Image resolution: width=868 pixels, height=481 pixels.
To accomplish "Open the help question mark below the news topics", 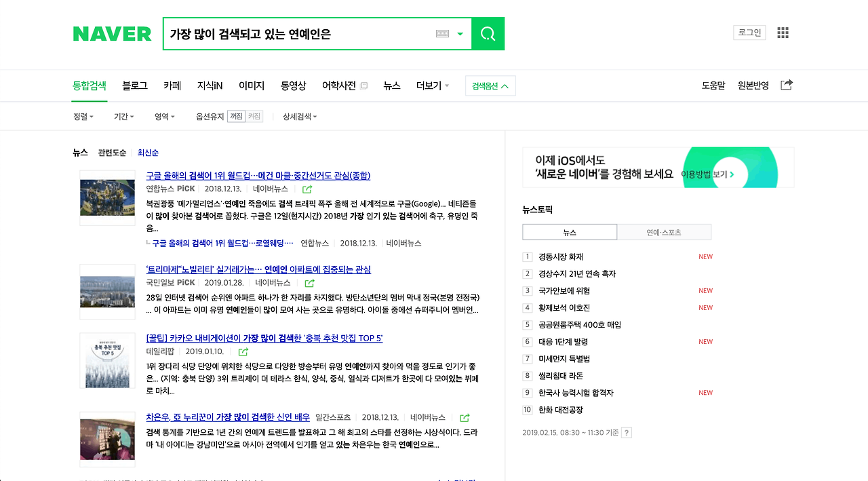I will (627, 432).
